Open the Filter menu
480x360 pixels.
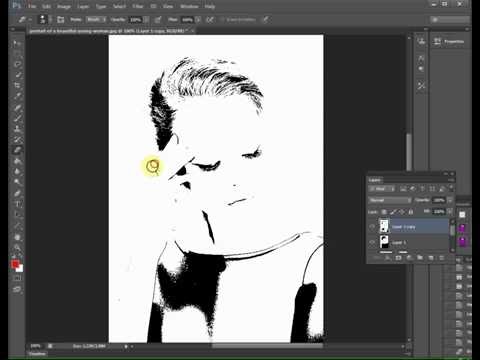click(138, 6)
